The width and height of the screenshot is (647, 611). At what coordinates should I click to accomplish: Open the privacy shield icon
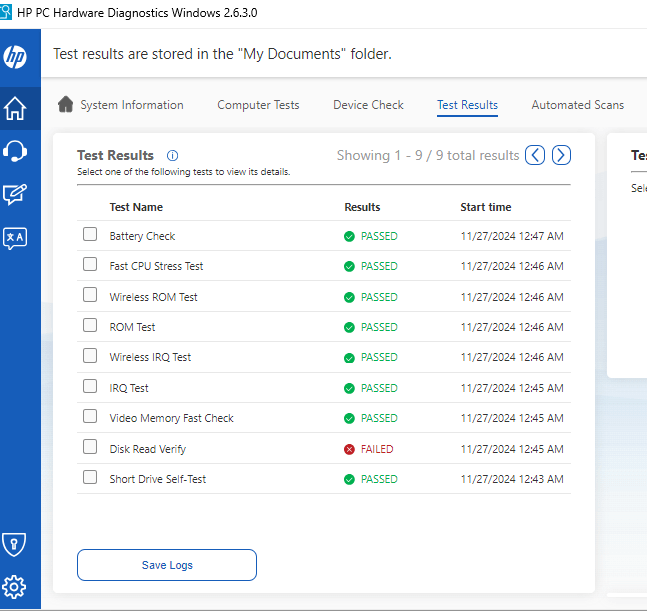[14, 544]
